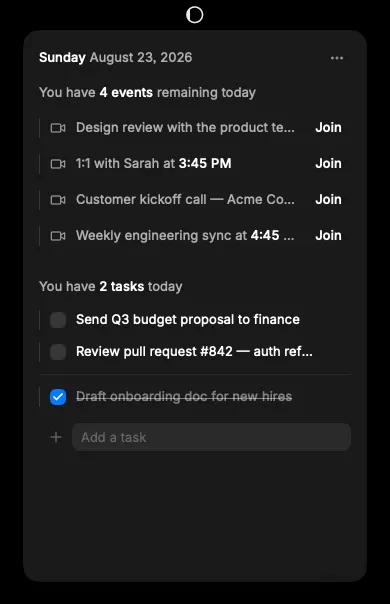
Task: Click video camera icon beside 1:1 with Sarah
Action: pyautogui.click(x=58, y=164)
